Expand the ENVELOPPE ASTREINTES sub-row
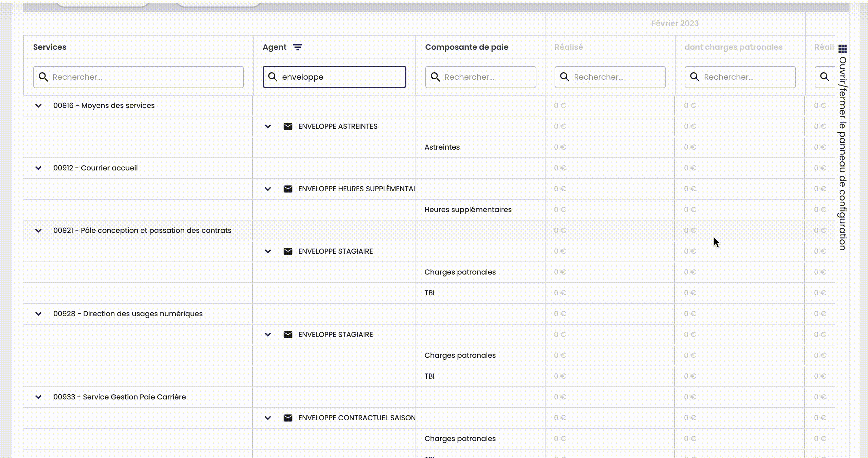Viewport: 868px width, 458px height. (268, 126)
